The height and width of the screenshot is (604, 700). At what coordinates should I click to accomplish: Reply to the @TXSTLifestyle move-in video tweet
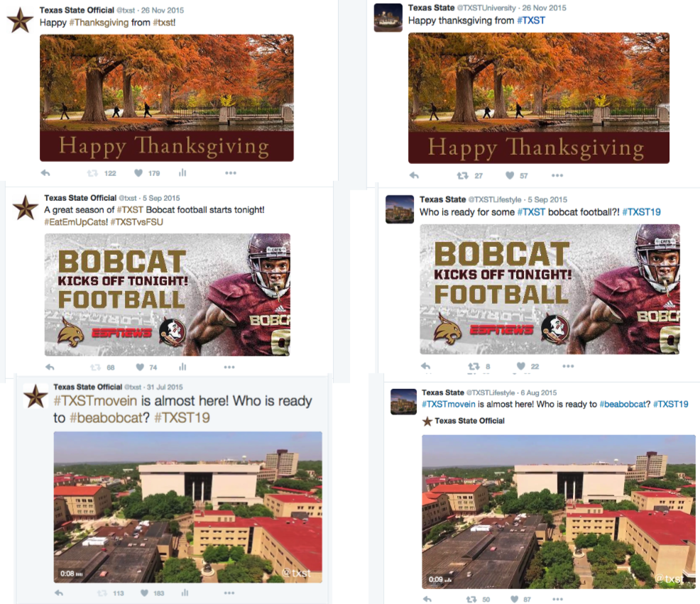427,599
